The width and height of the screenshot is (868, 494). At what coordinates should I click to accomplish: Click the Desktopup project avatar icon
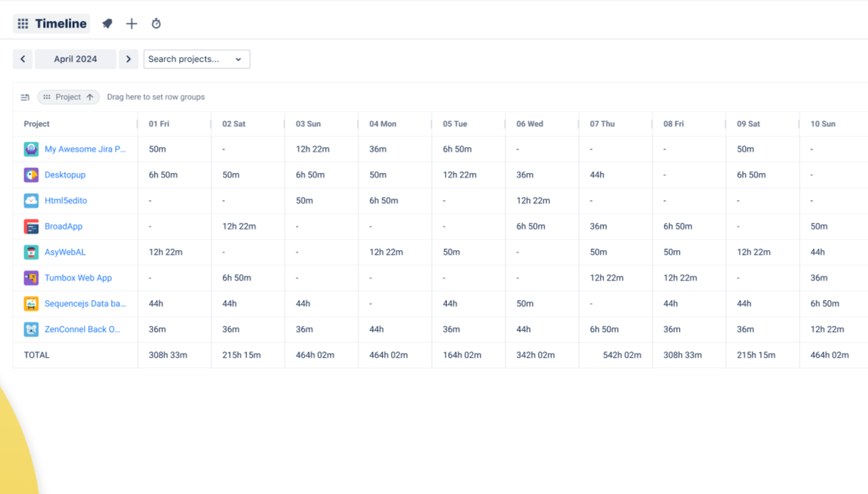point(31,175)
